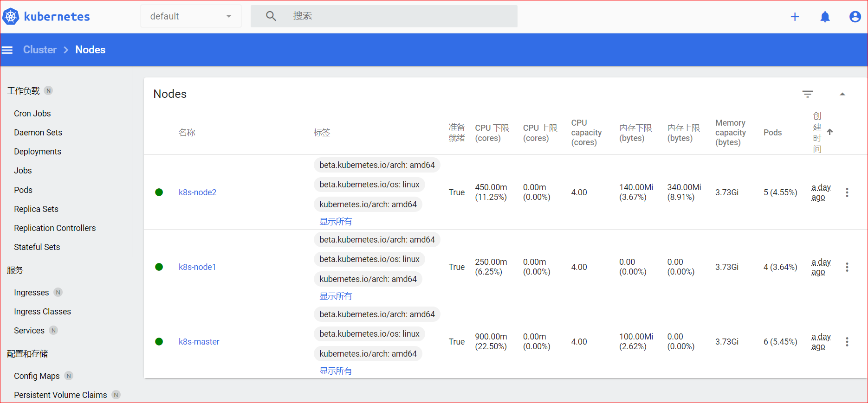Focus the 搜索 search field
This screenshot has width=868, height=403.
(x=384, y=16)
